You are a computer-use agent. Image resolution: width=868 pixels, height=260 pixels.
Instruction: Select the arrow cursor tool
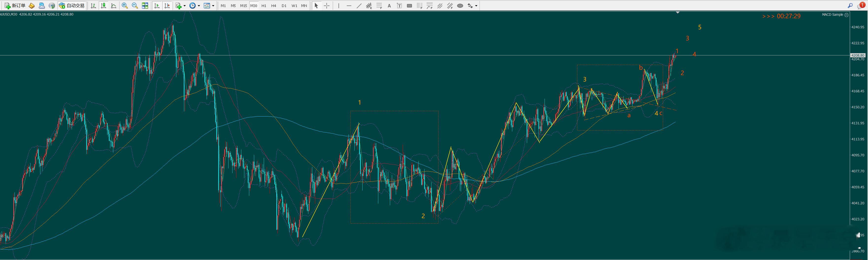pos(316,6)
